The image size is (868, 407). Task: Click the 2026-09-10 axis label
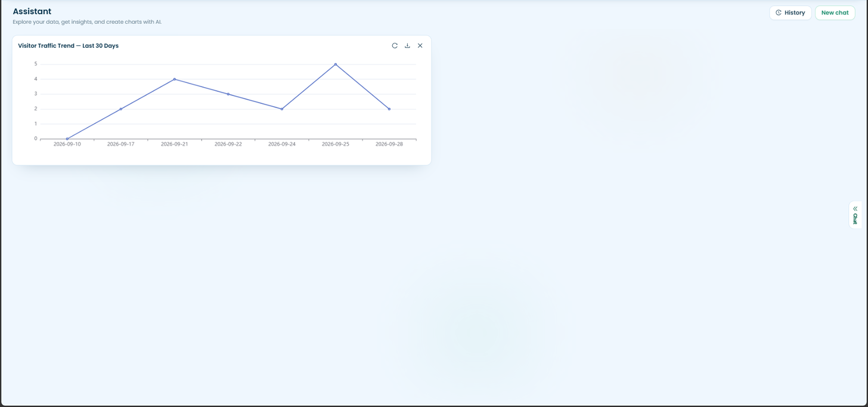(x=67, y=144)
